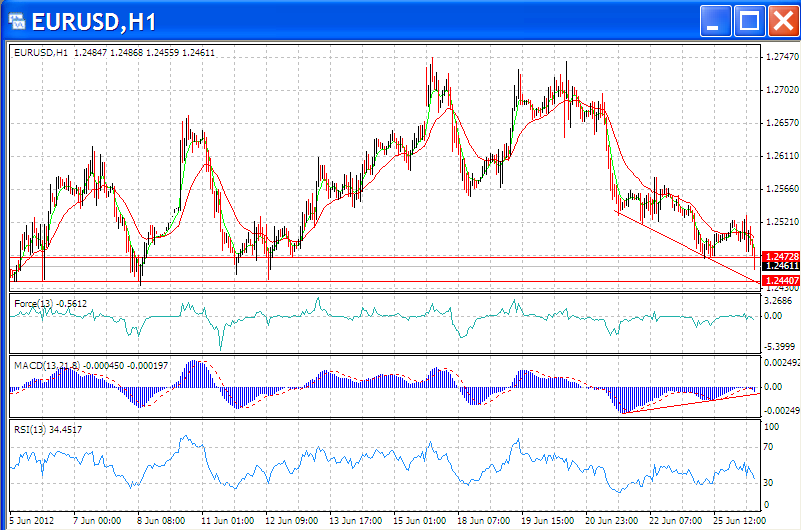Image resolution: width=801 pixels, height=530 pixels.
Task: Click the 1.27470 level on price axis
Action: tap(780, 57)
